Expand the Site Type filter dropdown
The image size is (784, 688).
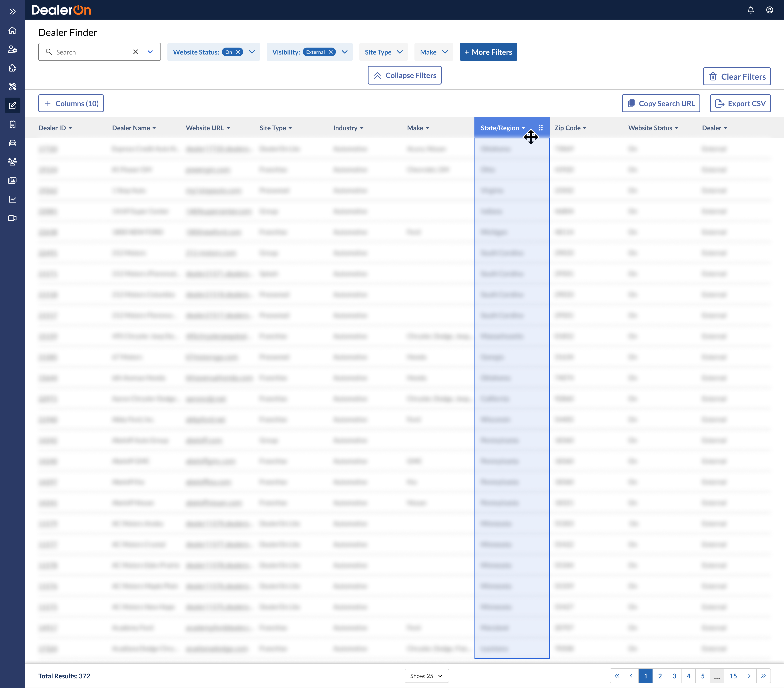[383, 52]
